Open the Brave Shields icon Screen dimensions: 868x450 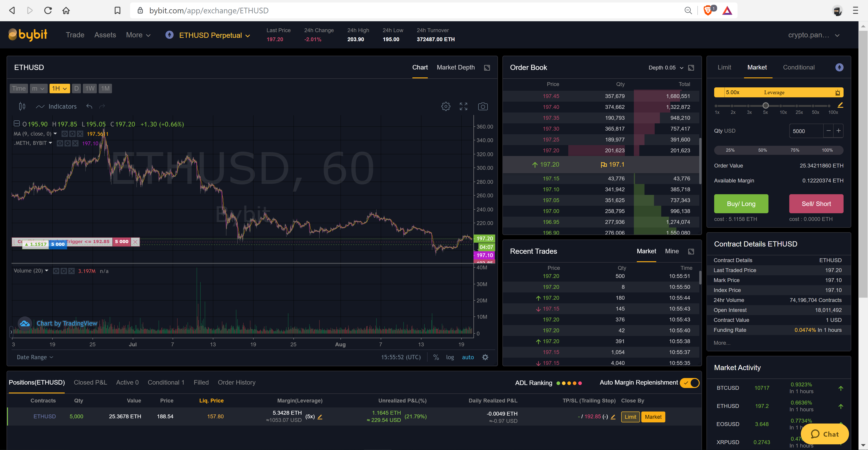pos(708,11)
